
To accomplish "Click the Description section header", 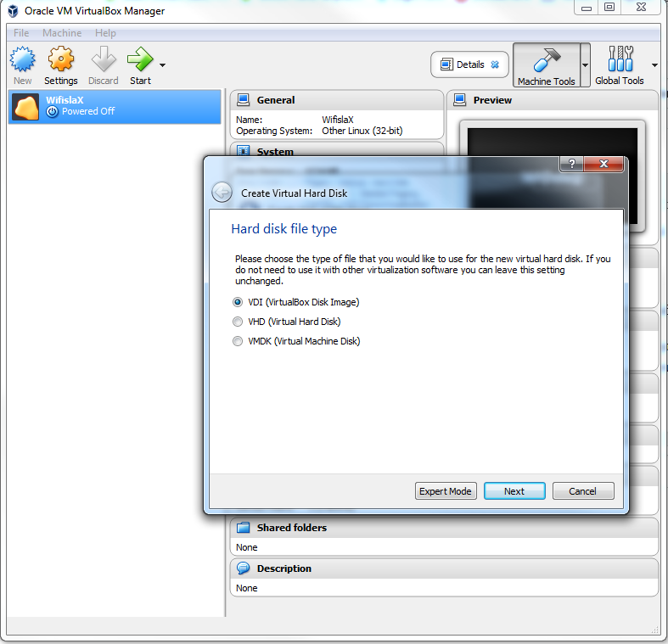I will click(444, 568).
